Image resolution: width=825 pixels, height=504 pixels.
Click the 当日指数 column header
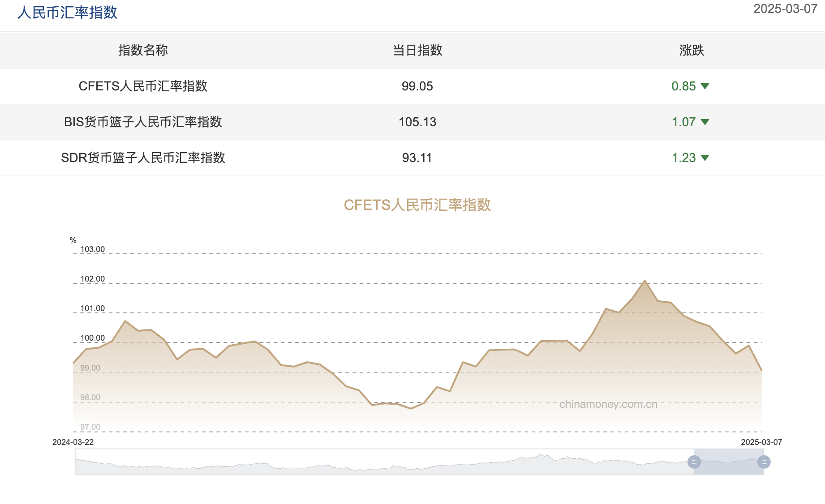(417, 51)
